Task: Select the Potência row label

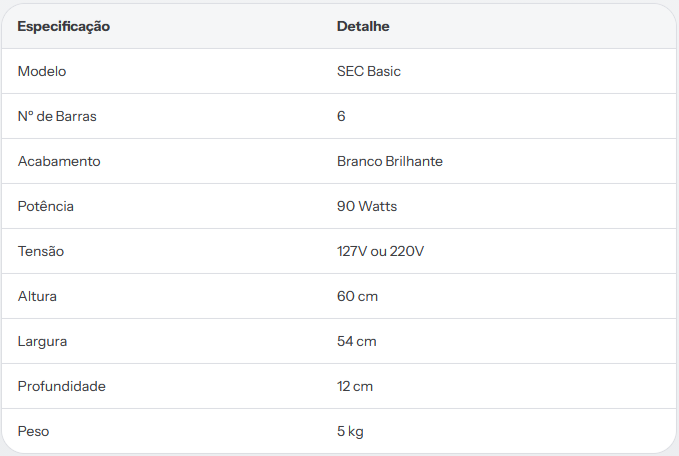Action: tap(45, 206)
